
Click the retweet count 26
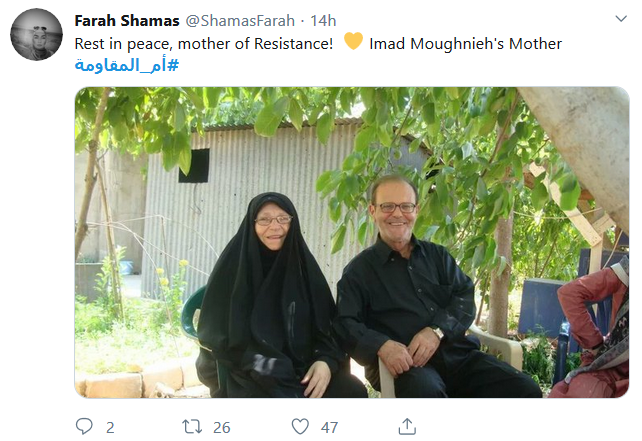click(222, 428)
